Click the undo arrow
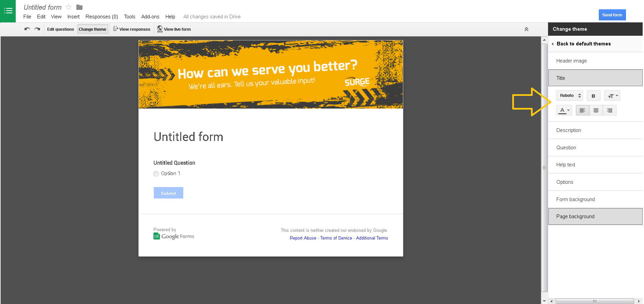Screen dimensions: 644x304 (x=27, y=29)
